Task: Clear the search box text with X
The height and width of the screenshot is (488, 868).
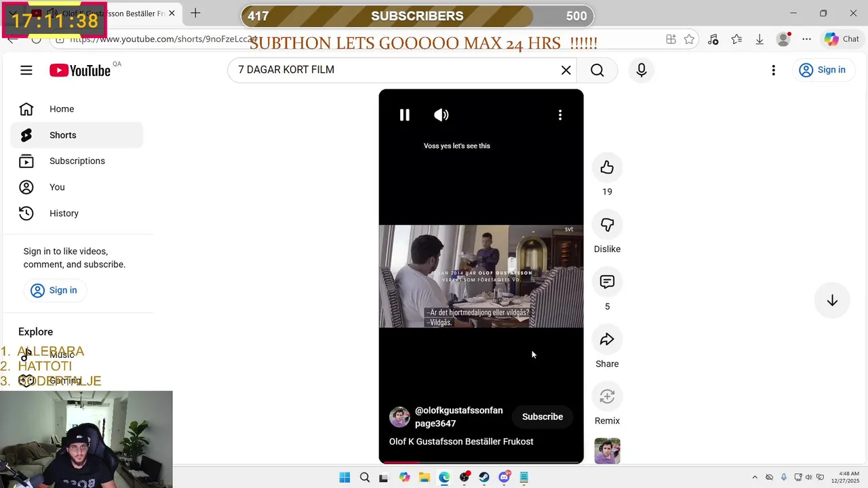Action: (566, 70)
